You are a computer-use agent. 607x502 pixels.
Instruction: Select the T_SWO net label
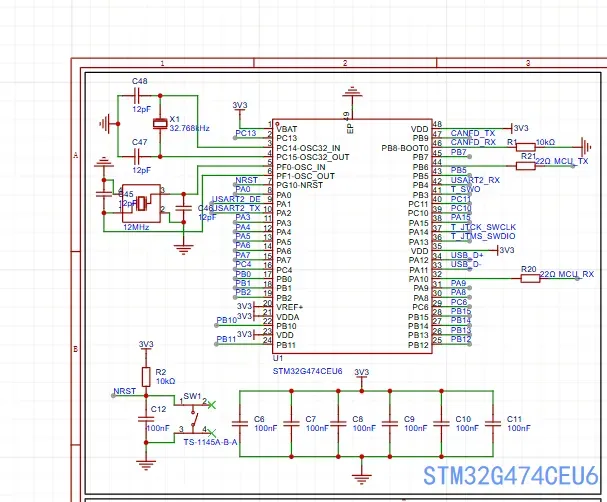coord(465,189)
